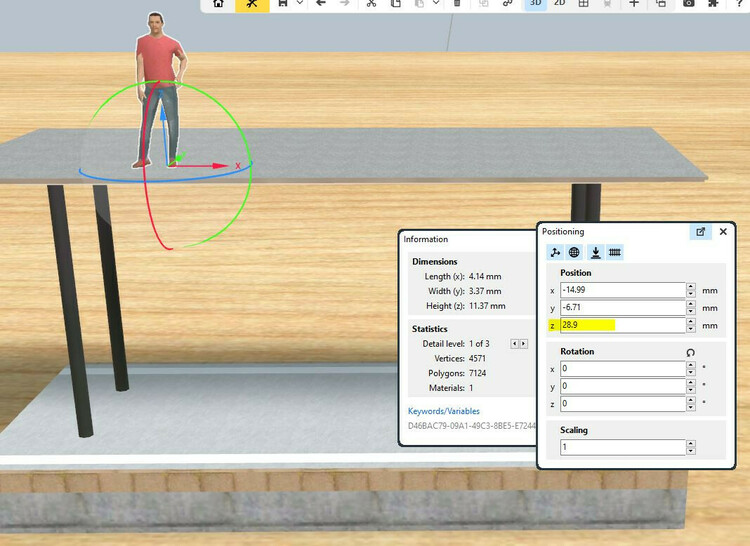Open the save options dropdown arrow
The width and height of the screenshot is (750, 546).
pyautogui.click(x=300, y=3)
